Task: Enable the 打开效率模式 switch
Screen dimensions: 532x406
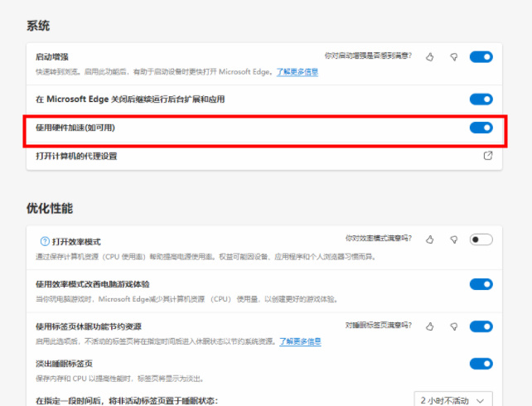Action: coord(481,239)
